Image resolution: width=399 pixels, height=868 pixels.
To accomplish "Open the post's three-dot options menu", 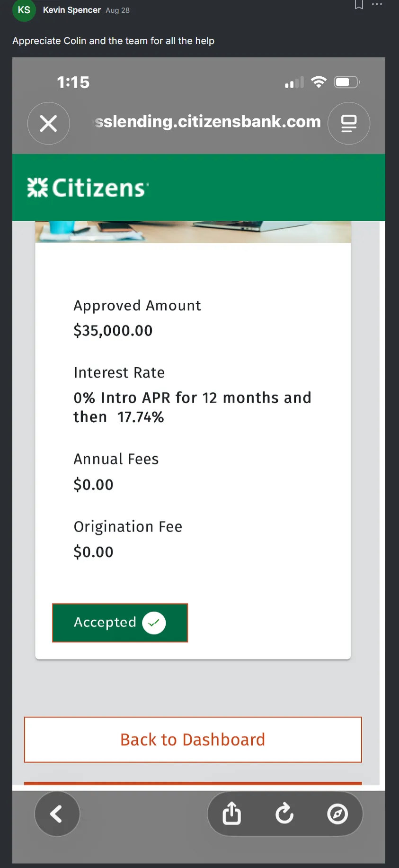I will coord(377,4).
